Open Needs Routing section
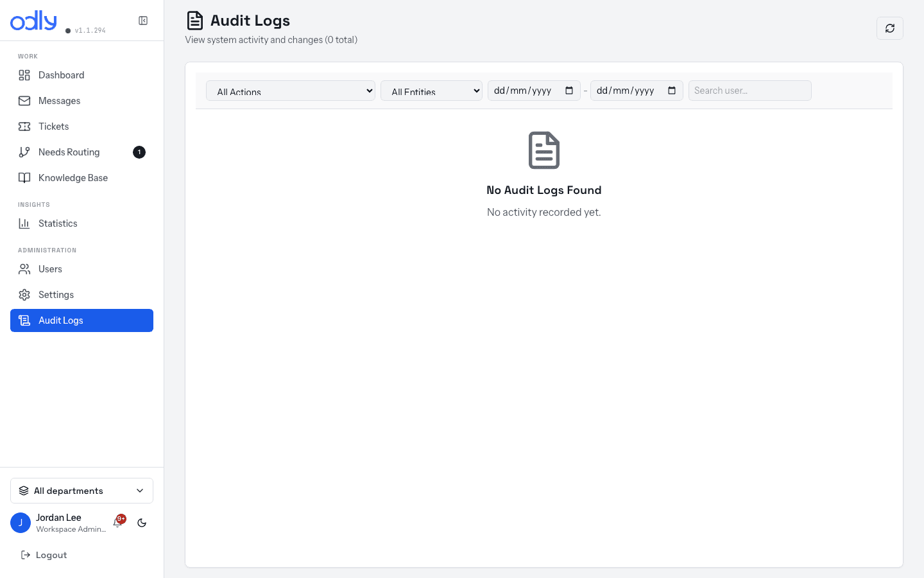The height and width of the screenshot is (578, 924). [81, 152]
